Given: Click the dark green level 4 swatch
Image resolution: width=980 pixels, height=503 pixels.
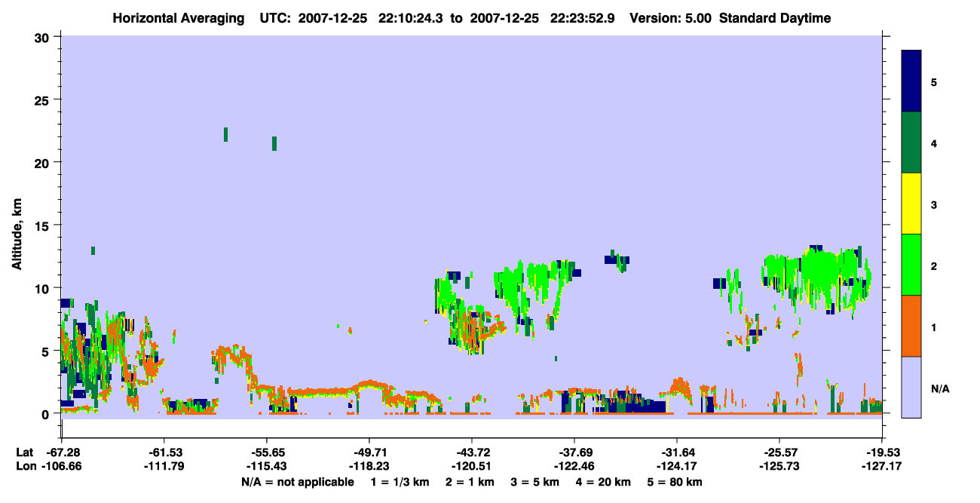Looking at the screenshot, I should (911, 143).
